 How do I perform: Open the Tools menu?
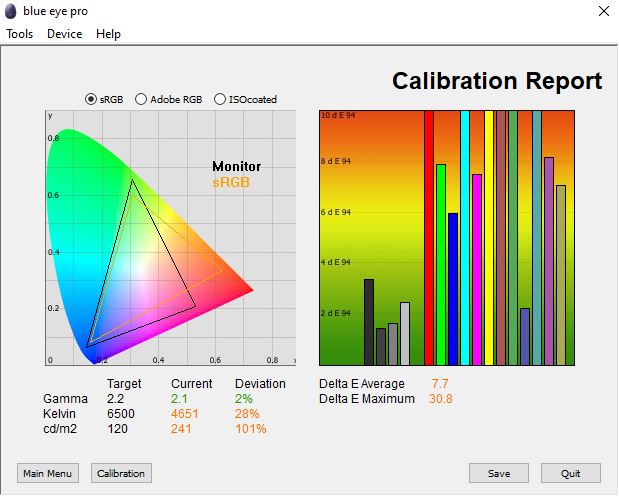point(20,34)
